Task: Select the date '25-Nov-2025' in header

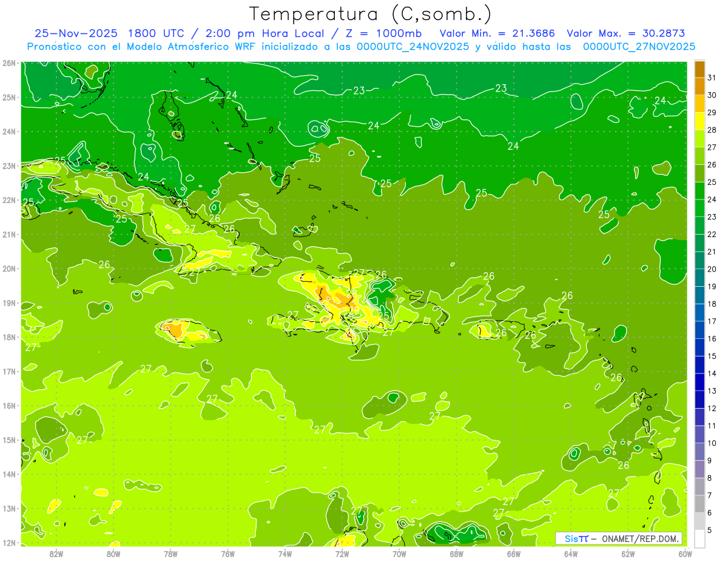Action: click(x=75, y=33)
